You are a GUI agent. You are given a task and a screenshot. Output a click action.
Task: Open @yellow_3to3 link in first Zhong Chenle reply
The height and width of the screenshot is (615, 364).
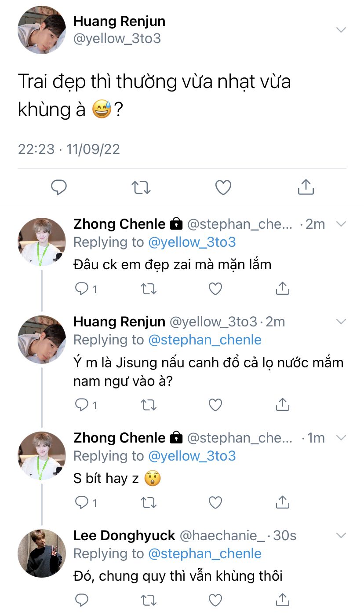coord(192,242)
